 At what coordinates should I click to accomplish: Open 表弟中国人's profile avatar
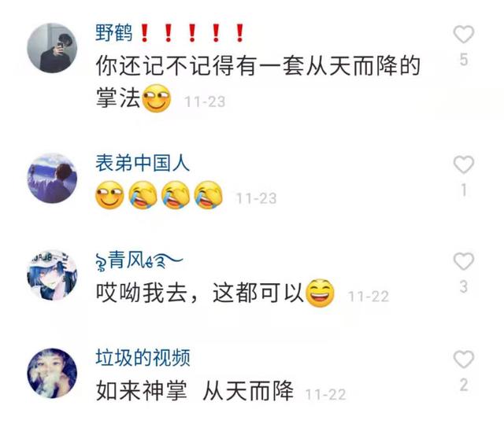(x=52, y=178)
